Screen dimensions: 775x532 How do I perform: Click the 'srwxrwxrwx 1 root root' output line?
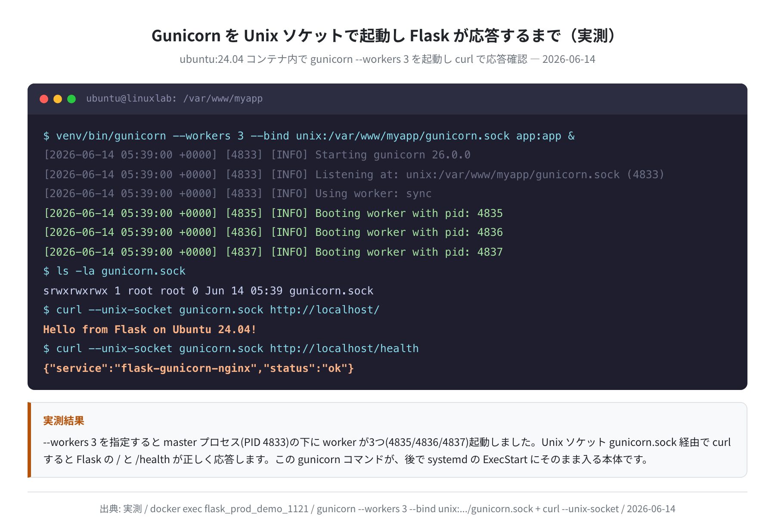coord(208,291)
